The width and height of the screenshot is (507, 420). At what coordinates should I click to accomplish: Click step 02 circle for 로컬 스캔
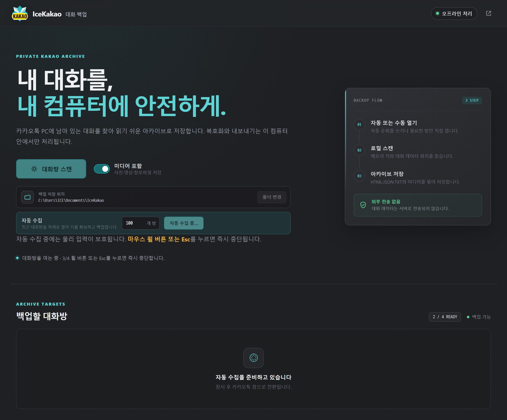point(359,150)
